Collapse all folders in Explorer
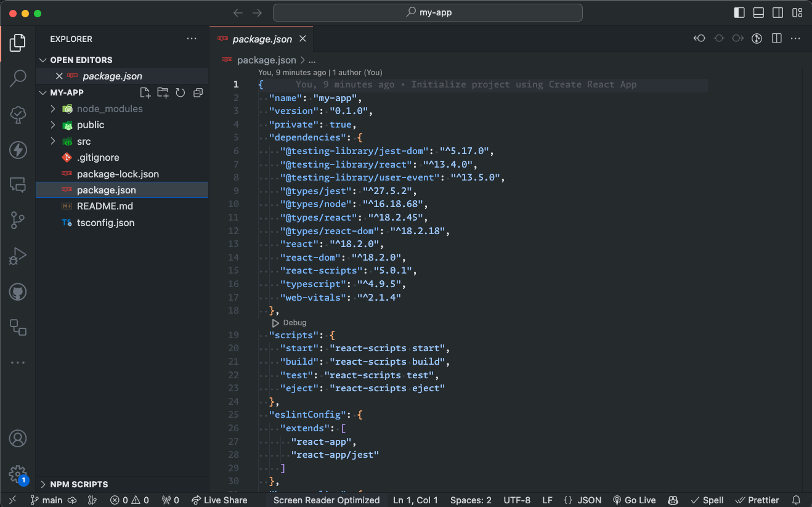 tap(198, 92)
